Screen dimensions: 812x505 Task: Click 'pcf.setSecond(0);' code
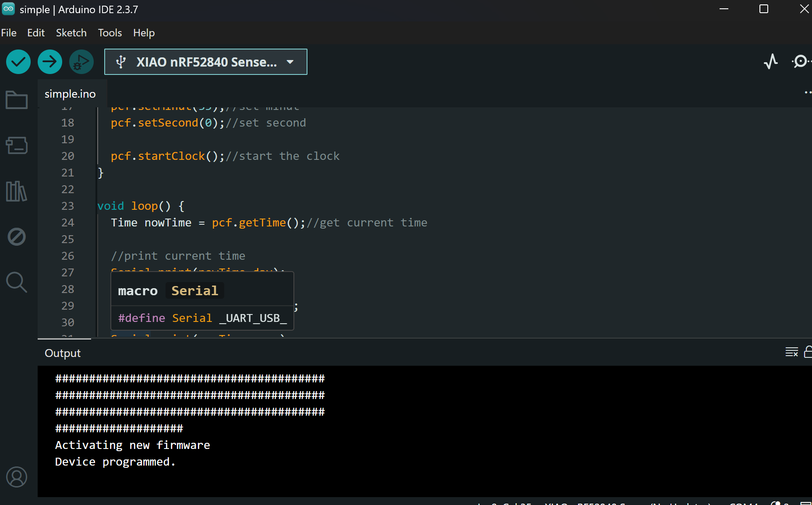tap(168, 123)
